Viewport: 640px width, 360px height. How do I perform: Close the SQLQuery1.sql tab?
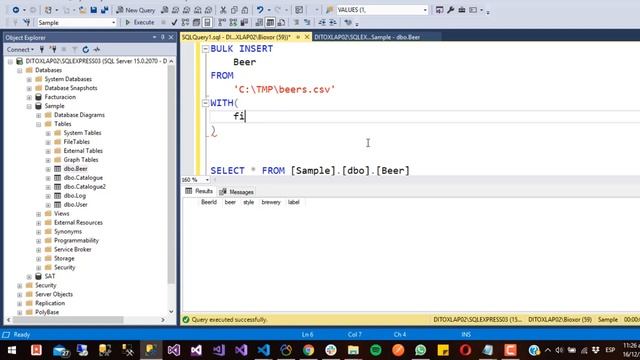coord(307,37)
